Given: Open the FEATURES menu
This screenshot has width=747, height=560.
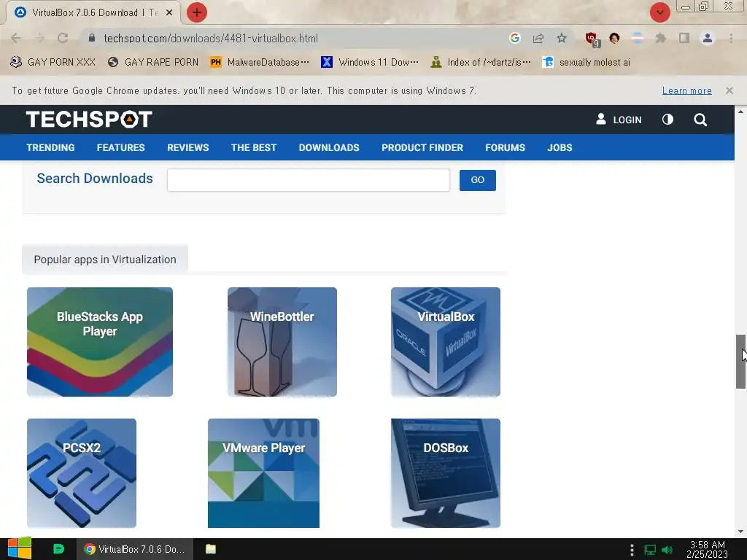Looking at the screenshot, I should [120, 147].
